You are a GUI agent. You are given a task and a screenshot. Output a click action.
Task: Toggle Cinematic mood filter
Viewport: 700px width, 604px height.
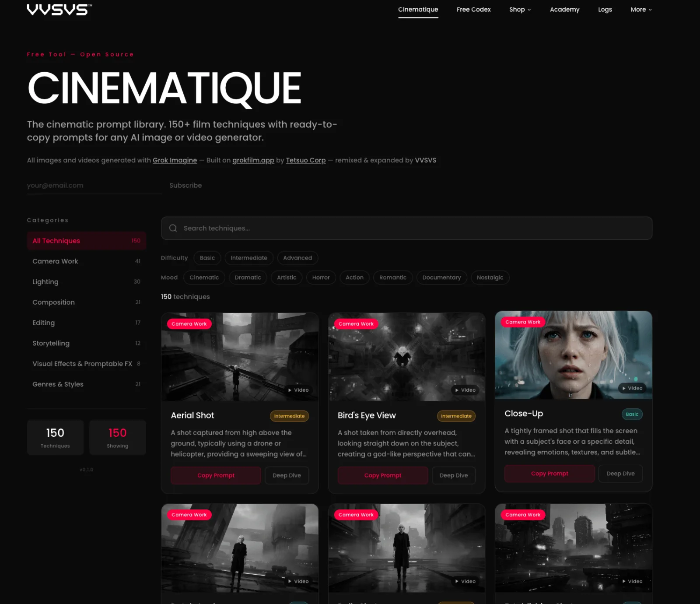(204, 277)
